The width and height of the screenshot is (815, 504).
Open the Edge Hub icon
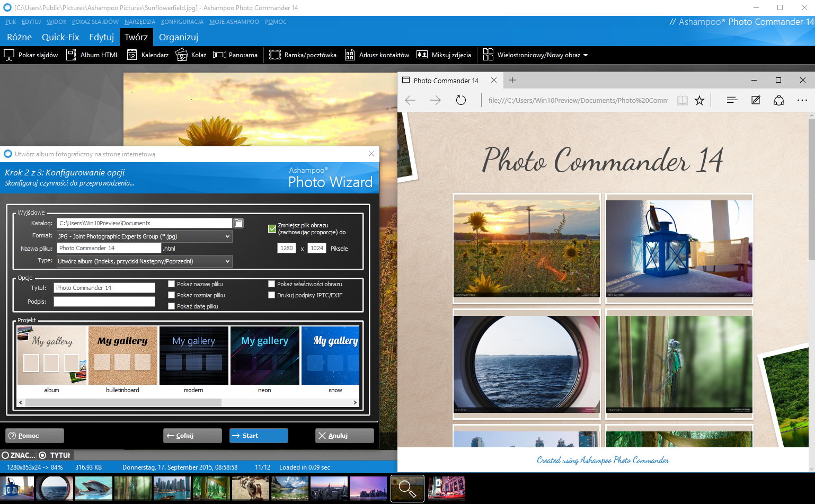tap(732, 100)
